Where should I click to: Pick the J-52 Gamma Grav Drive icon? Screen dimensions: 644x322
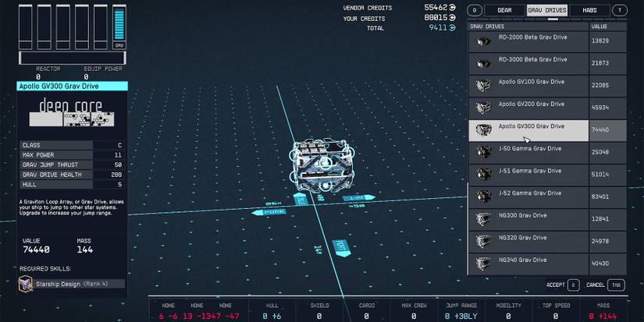[483, 196]
